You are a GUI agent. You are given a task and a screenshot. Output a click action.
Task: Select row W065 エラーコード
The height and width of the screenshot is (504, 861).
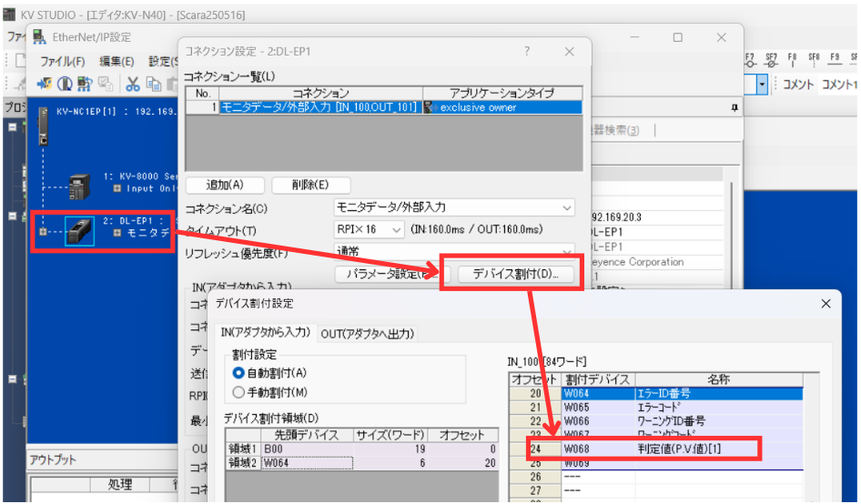click(x=656, y=408)
